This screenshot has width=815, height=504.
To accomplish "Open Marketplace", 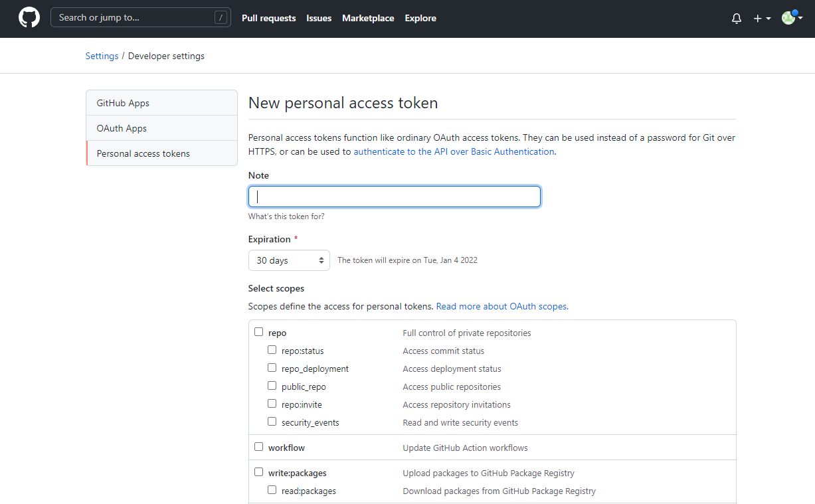I will pos(368,19).
